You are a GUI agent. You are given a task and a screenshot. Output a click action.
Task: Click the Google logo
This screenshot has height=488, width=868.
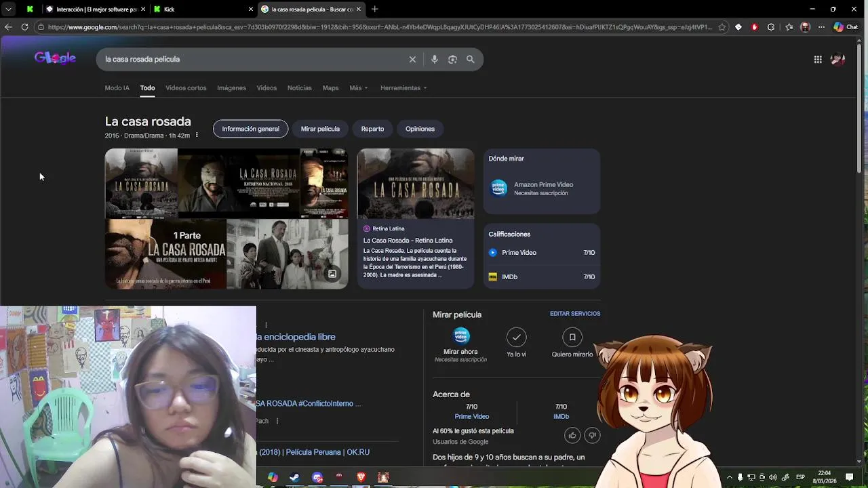point(55,58)
